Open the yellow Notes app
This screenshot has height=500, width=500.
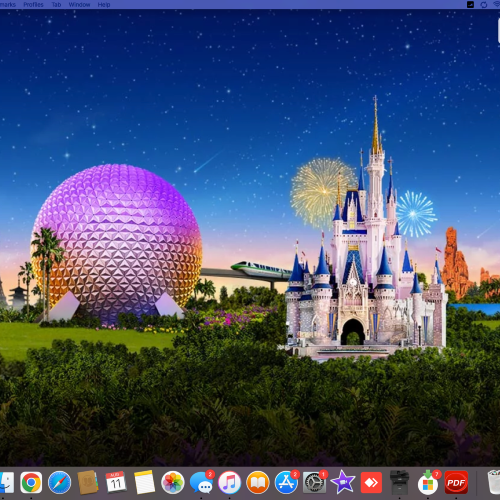pos(144,482)
